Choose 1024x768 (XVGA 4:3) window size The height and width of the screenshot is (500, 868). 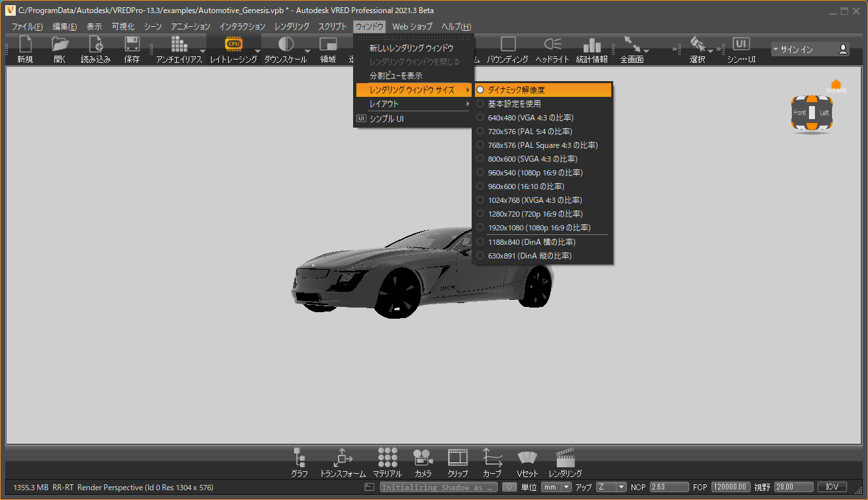click(542, 200)
